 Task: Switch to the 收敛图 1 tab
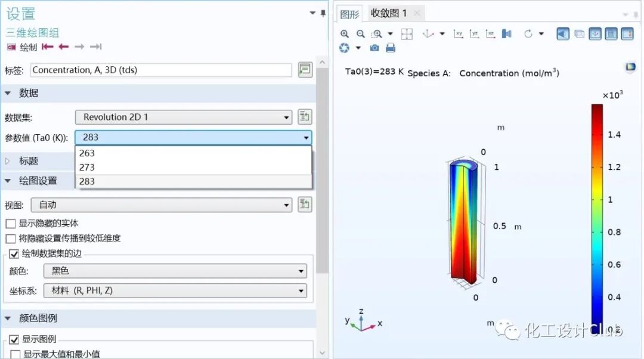(x=389, y=13)
